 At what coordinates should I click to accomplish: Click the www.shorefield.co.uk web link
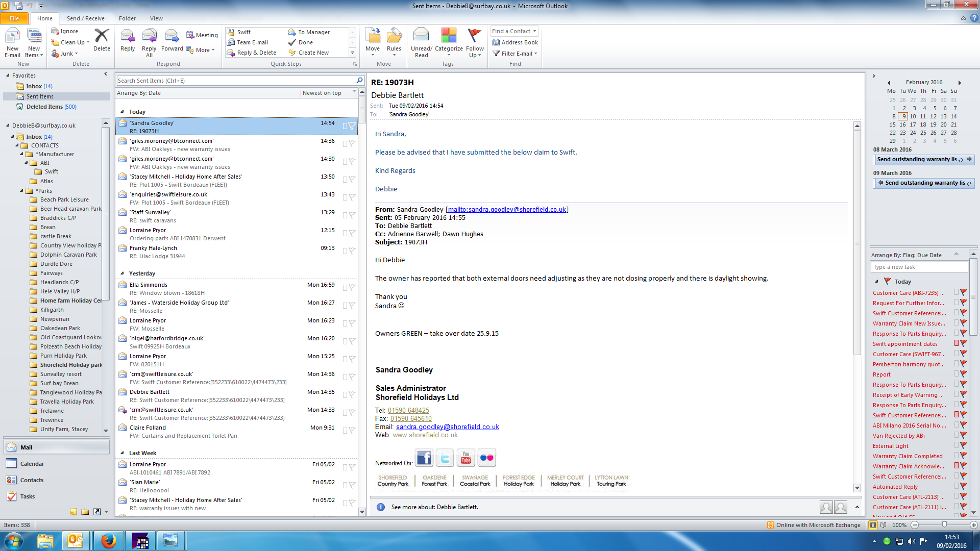[425, 435]
